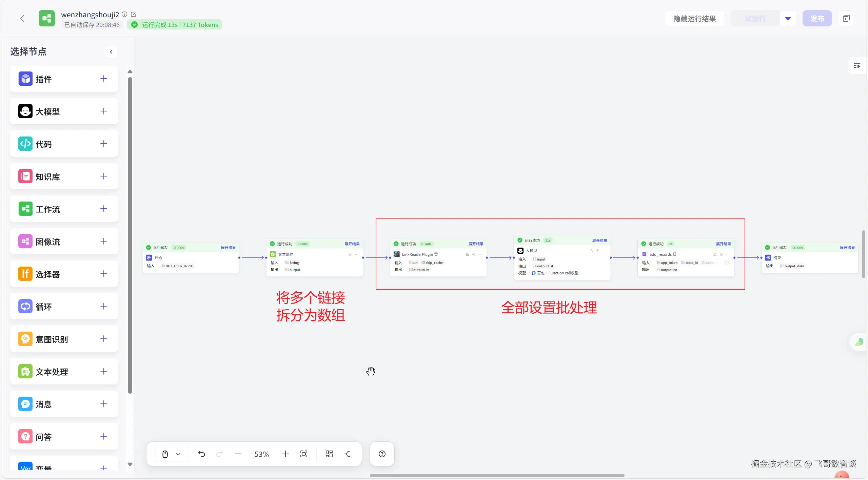Click zoom in plus icon
This screenshot has width=868, height=480.
(285, 454)
